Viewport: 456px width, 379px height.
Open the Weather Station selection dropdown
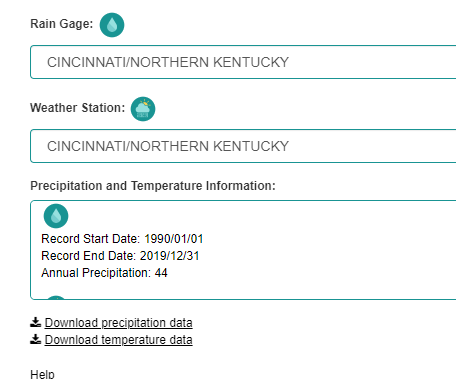coord(243,146)
